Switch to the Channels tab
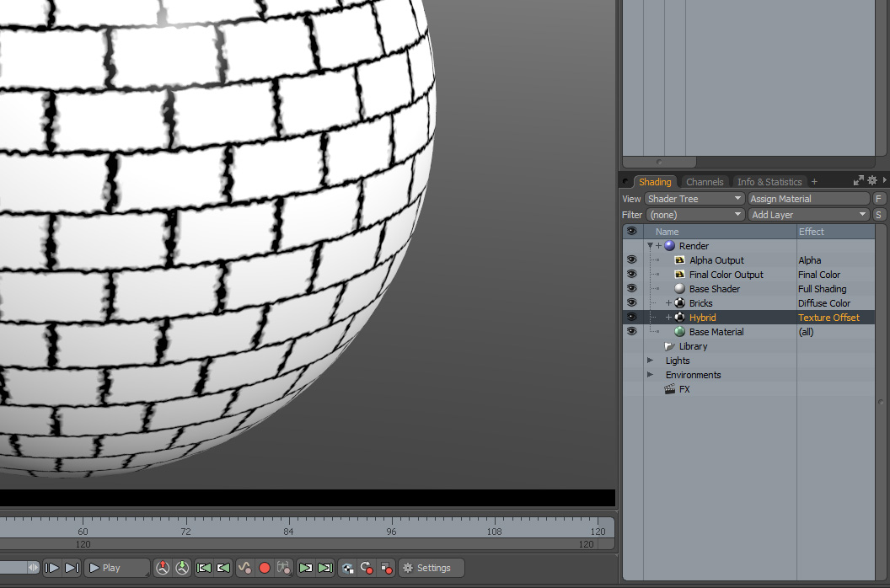Screen dimensions: 890x588 coord(705,182)
